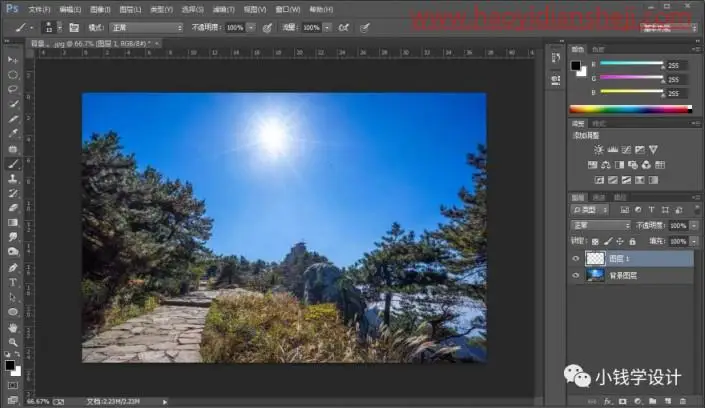Image resolution: width=705 pixels, height=408 pixels.
Task: Toggle lock all on layer
Action: coord(632,242)
